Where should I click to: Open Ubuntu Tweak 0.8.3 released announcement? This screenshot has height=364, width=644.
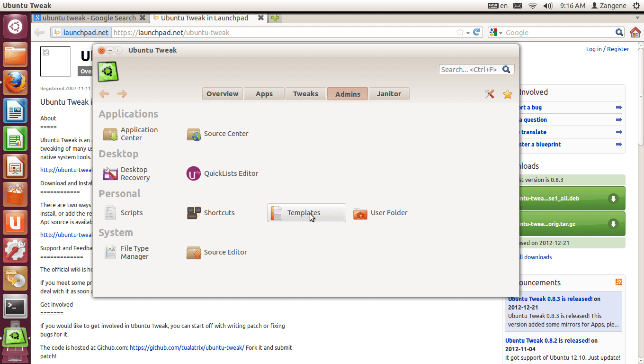click(x=550, y=299)
